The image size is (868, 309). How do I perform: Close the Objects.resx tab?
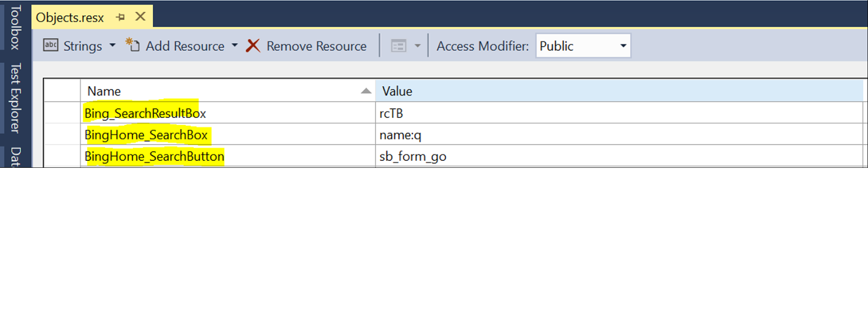point(141,17)
